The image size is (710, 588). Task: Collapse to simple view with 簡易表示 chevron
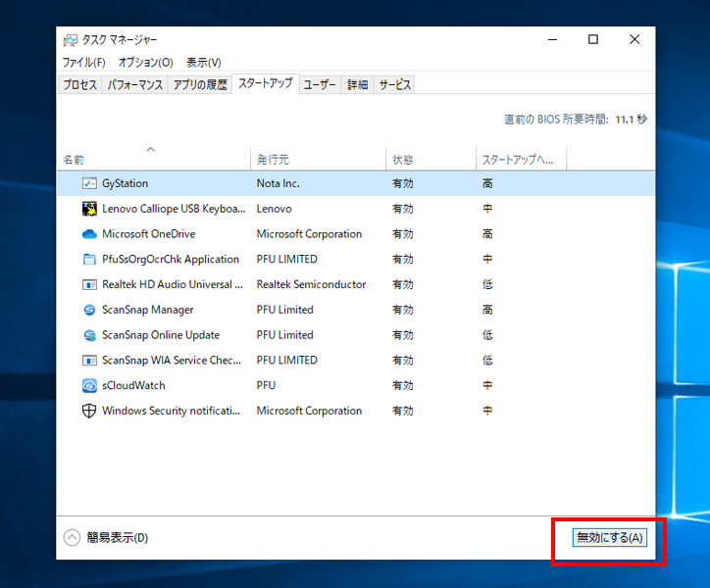pyautogui.click(x=72, y=537)
